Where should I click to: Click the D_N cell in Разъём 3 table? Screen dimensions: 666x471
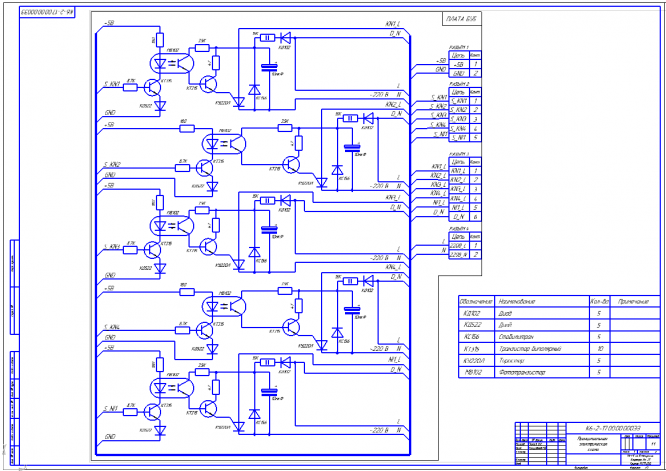pos(459,217)
